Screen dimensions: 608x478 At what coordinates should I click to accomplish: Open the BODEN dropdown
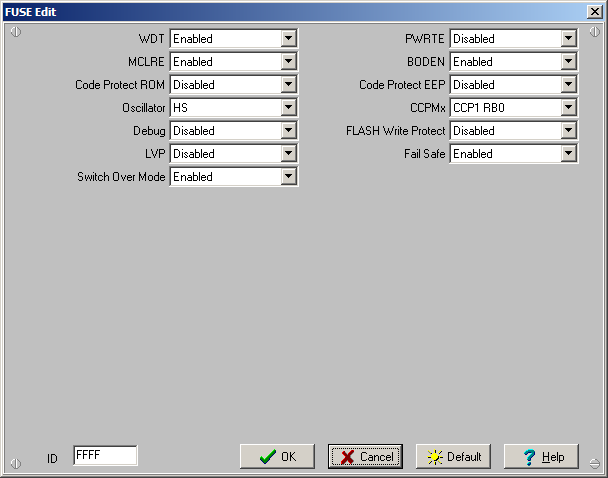pos(568,62)
